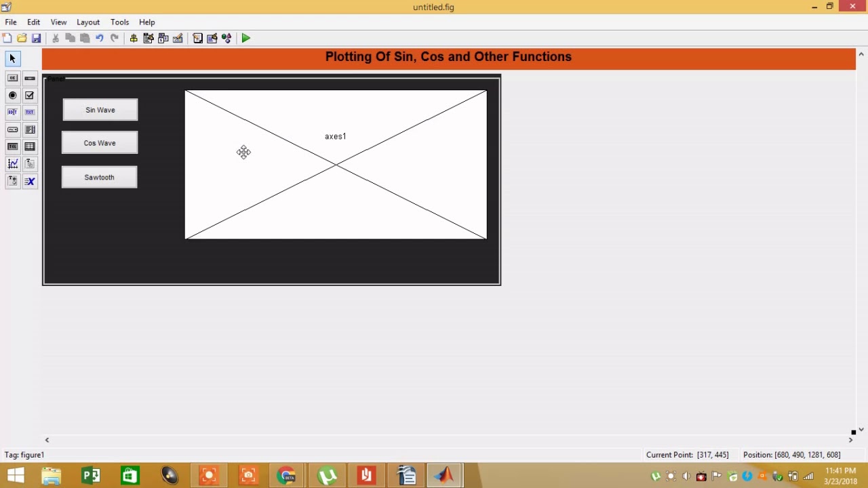
Task: Click the Panel title label
Action: coord(56,79)
